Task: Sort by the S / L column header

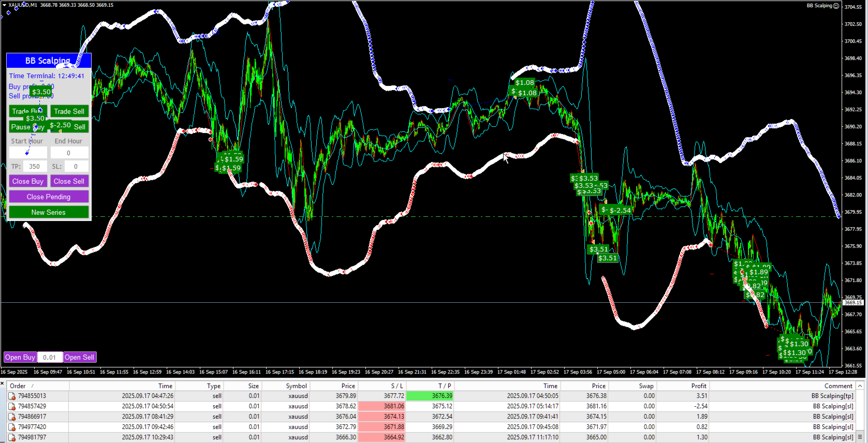Action: coord(381,386)
